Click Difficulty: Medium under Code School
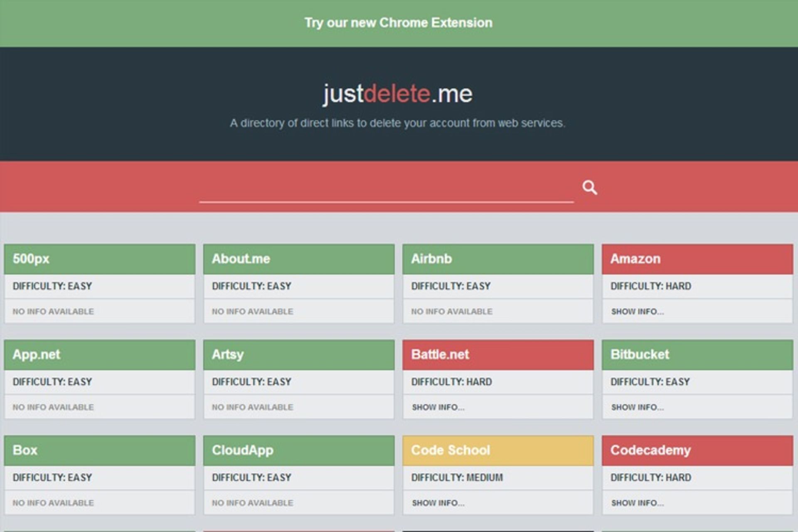This screenshot has width=798, height=532. click(x=457, y=477)
